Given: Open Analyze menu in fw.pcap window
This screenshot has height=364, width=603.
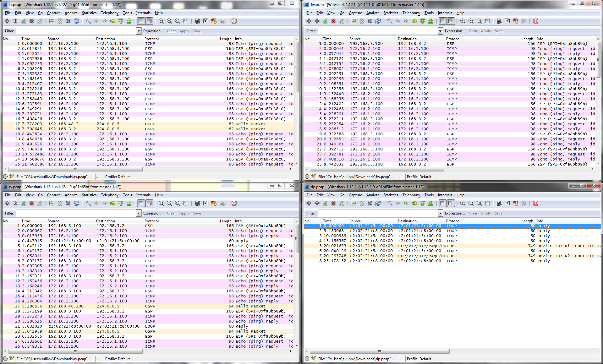Looking at the screenshot, I should point(373,13).
